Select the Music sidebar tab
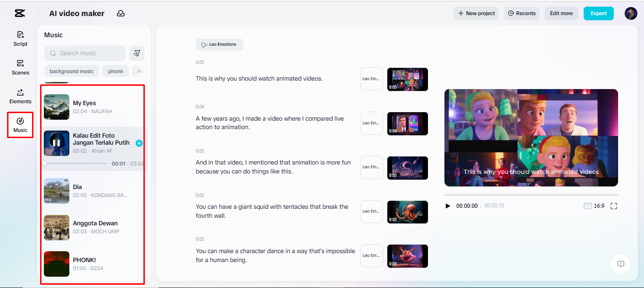 click(20, 125)
